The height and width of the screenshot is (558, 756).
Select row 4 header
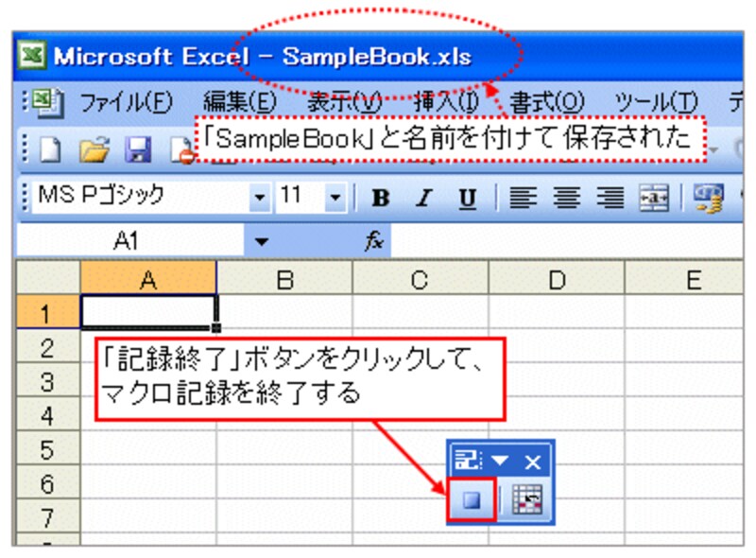pyautogui.click(x=48, y=414)
